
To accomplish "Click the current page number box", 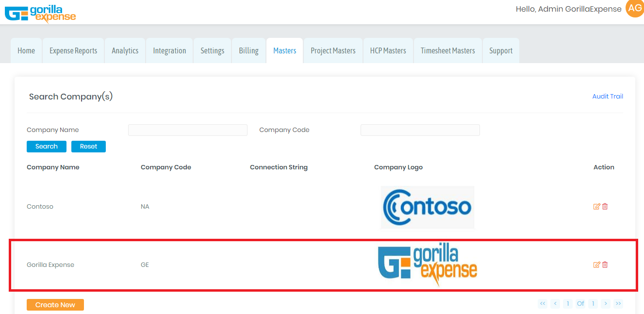I will point(568,304).
